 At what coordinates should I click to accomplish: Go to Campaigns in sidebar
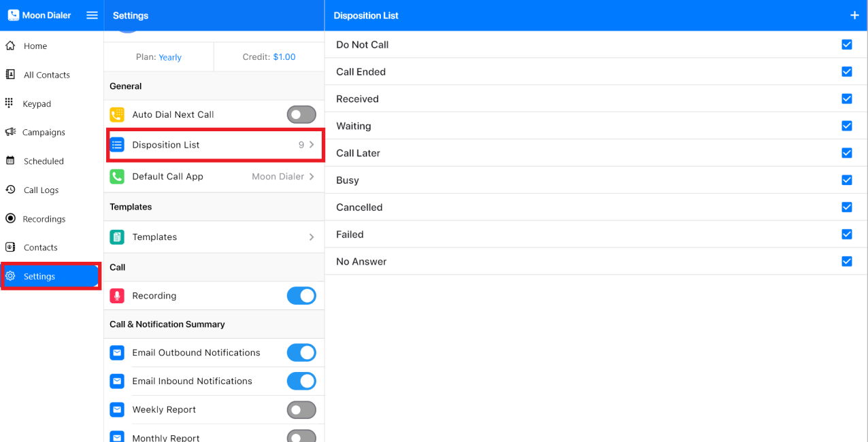[x=44, y=133]
